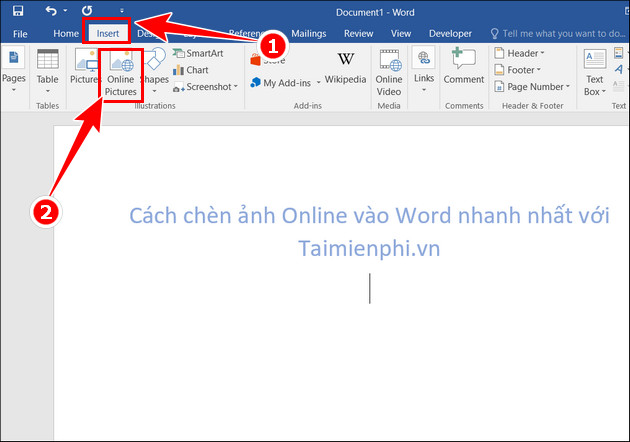Screen dimensions: 630x442
Task: Insert a new Comment
Action: (x=464, y=66)
